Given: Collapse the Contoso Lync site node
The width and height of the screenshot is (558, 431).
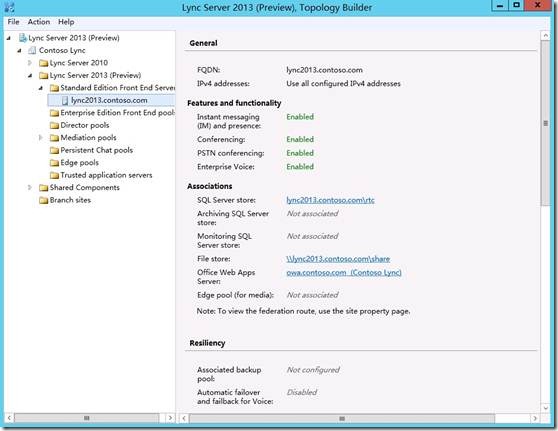Looking at the screenshot, I should pyautogui.click(x=19, y=51).
